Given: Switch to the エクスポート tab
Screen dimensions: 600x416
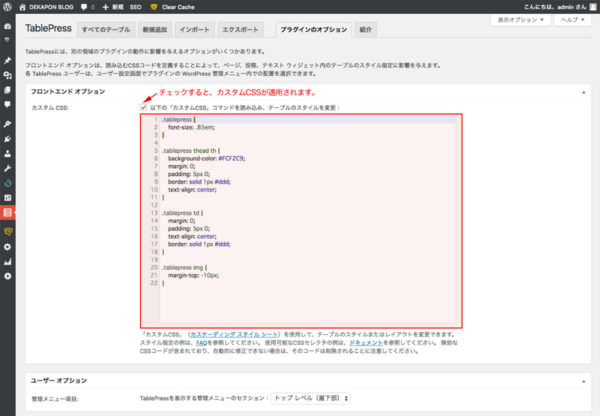Looking at the screenshot, I should tap(240, 30).
